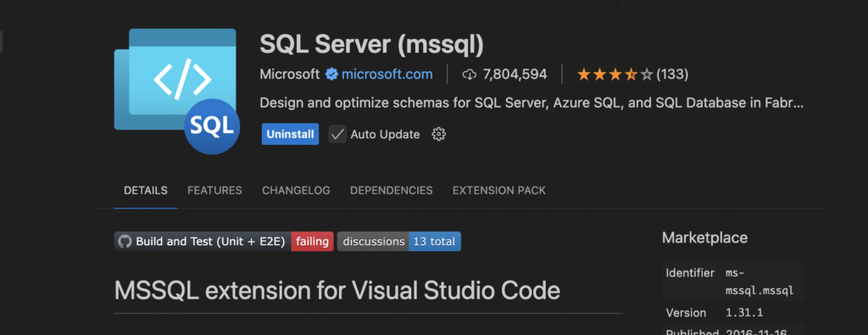868x335 pixels.
Task: Click the GitHub icon on build badge
Action: pos(125,242)
